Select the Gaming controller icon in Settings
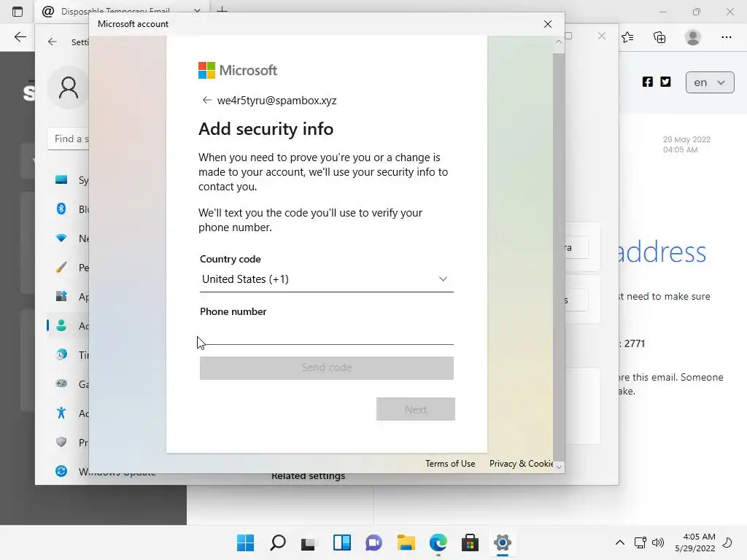Image resolution: width=747 pixels, height=560 pixels. (61, 384)
